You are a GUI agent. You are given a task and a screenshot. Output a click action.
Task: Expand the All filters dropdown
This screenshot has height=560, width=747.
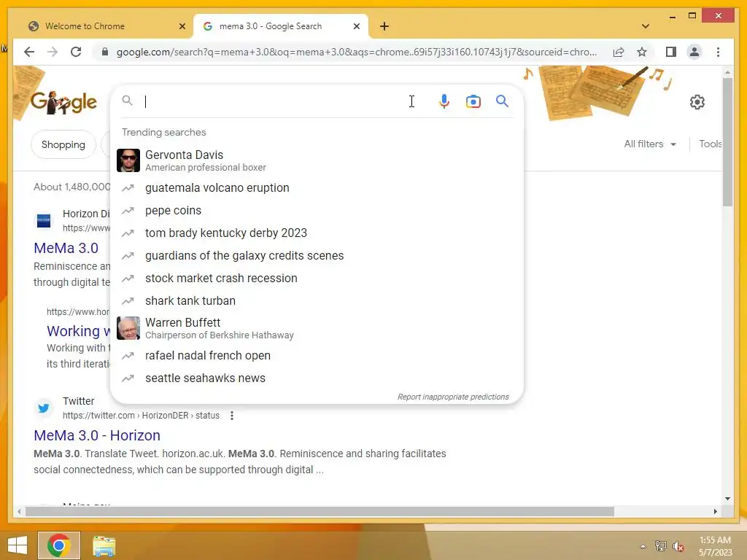[650, 144]
